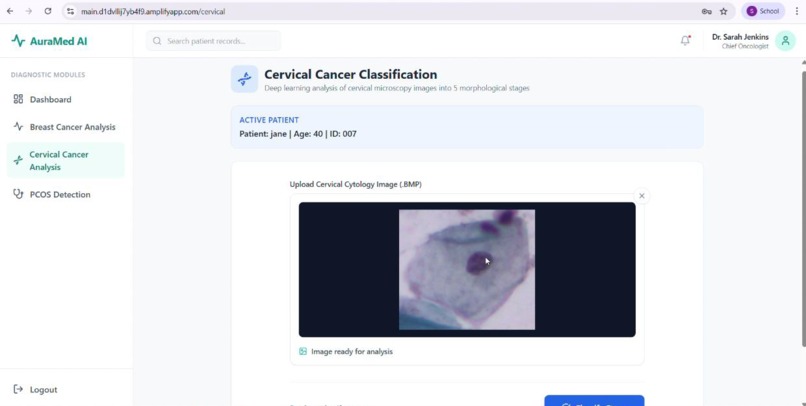This screenshot has width=806, height=406.
Task: Go forward with the browser forward arrow
Action: pos(29,11)
